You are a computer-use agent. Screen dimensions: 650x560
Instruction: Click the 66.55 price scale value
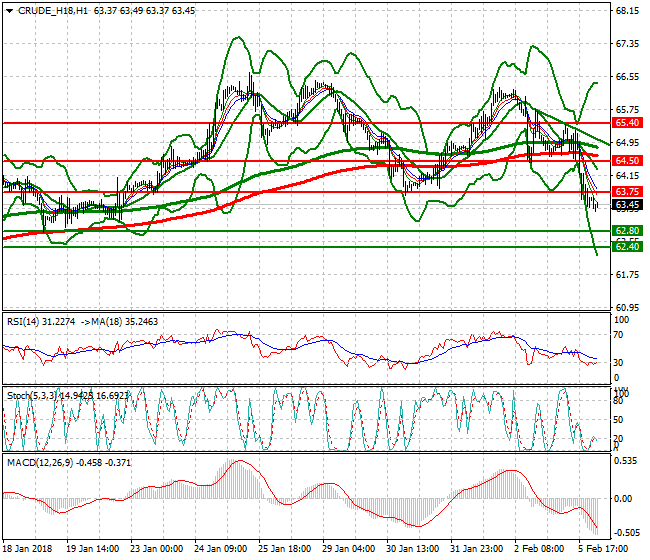click(x=627, y=77)
